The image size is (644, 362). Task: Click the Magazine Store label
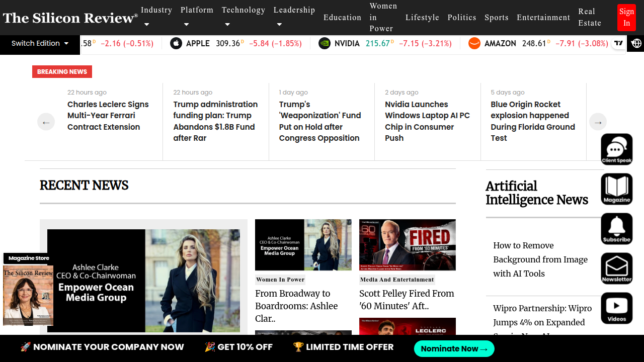tap(29, 258)
